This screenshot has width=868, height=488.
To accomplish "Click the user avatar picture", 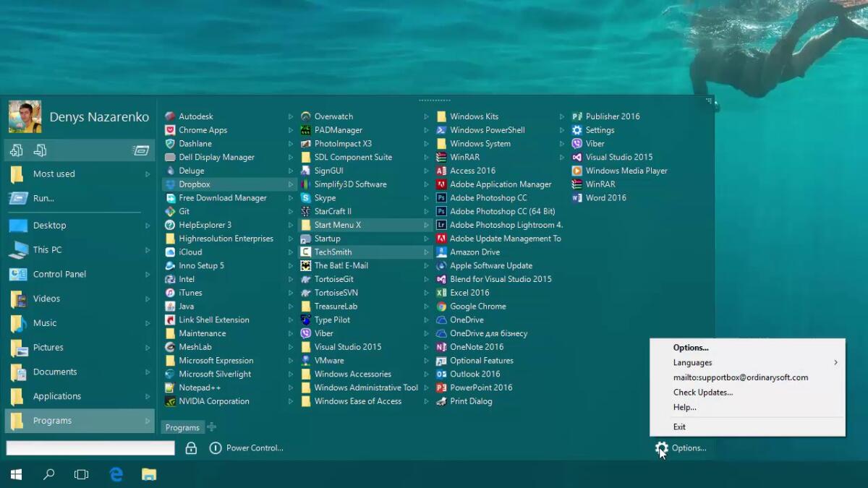I will pyautogui.click(x=25, y=116).
